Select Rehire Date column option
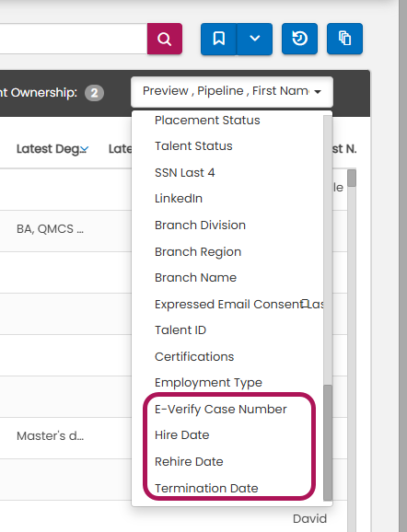 tap(189, 462)
